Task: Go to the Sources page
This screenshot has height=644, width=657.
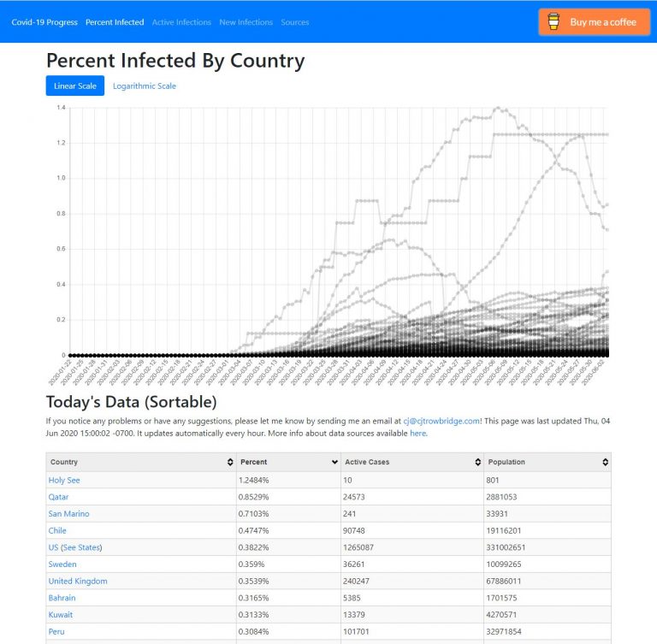Action: point(295,22)
